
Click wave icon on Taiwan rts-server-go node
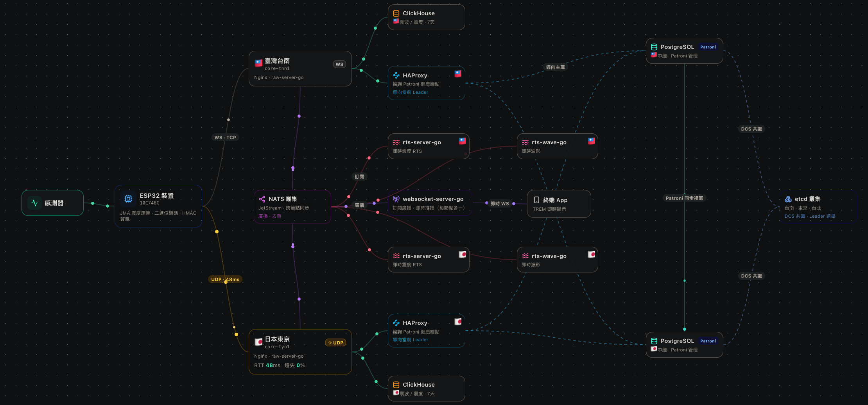coord(396,142)
